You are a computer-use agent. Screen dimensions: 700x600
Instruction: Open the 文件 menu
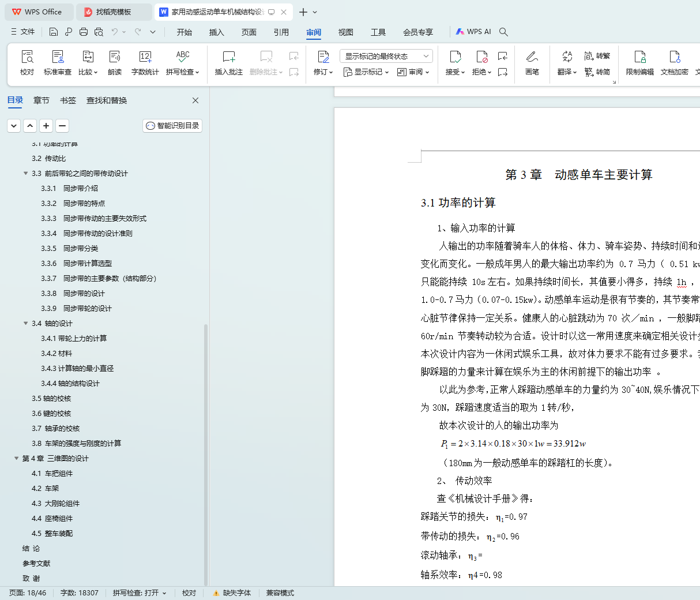23,32
